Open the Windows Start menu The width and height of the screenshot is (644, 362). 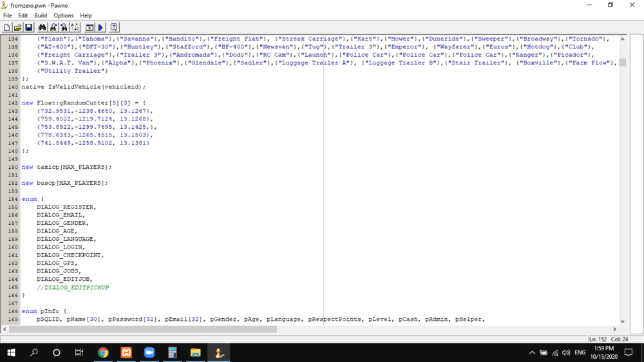(x=11, y=352)
